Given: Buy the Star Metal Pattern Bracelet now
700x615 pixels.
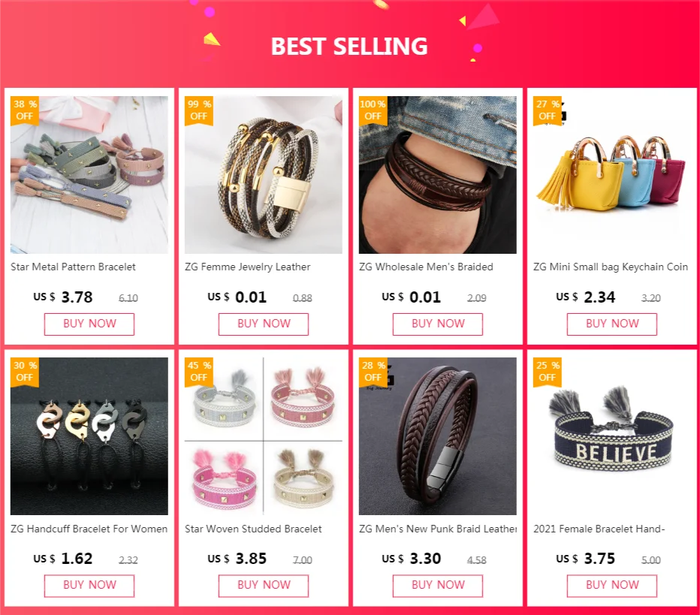Looking at the screenshot, I should (89, 324).
